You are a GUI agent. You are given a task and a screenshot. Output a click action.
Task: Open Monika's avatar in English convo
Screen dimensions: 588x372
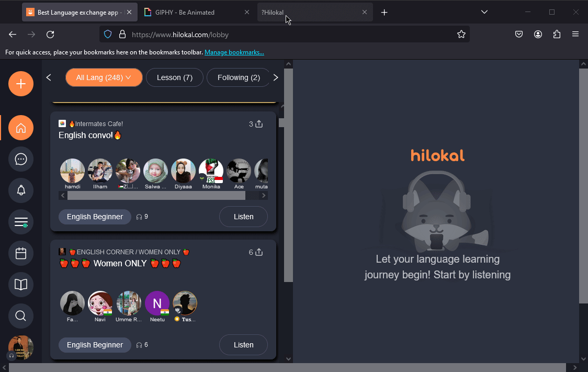pos(211,171)
